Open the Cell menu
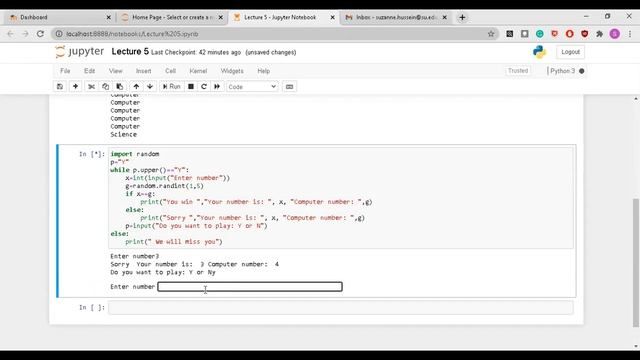 [170, 71]
